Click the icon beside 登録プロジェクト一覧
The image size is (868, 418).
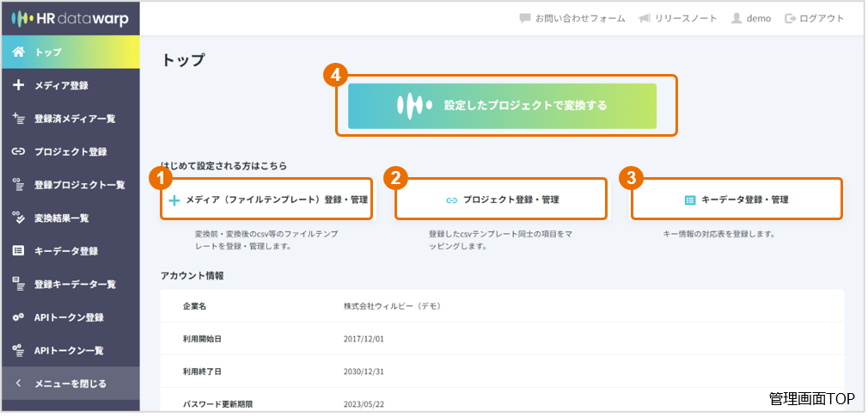click(x=19, y=185)
